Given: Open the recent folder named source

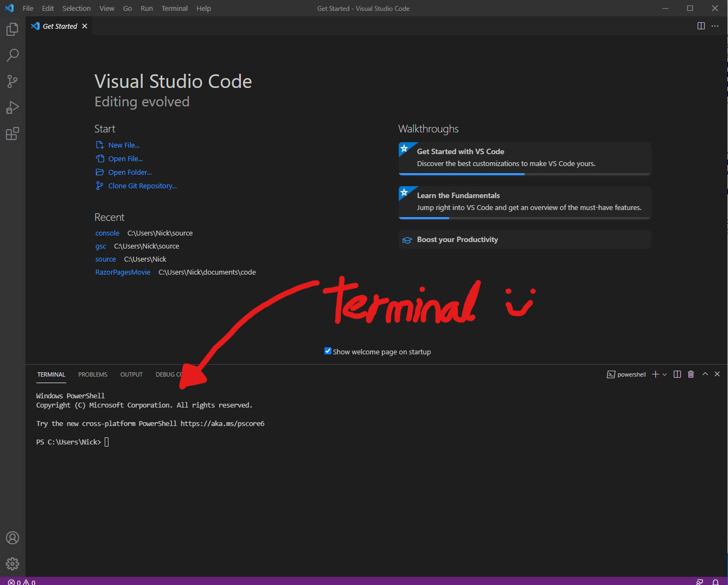Looking at the screenshot, I should point(106,259).
